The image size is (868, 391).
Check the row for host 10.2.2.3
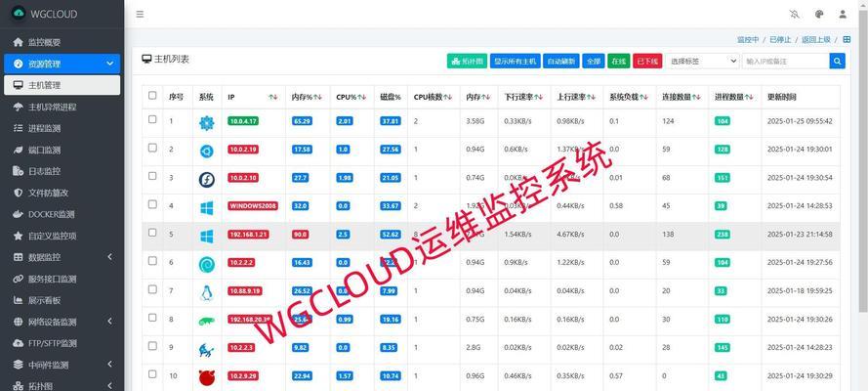click(x=152, y=345)
